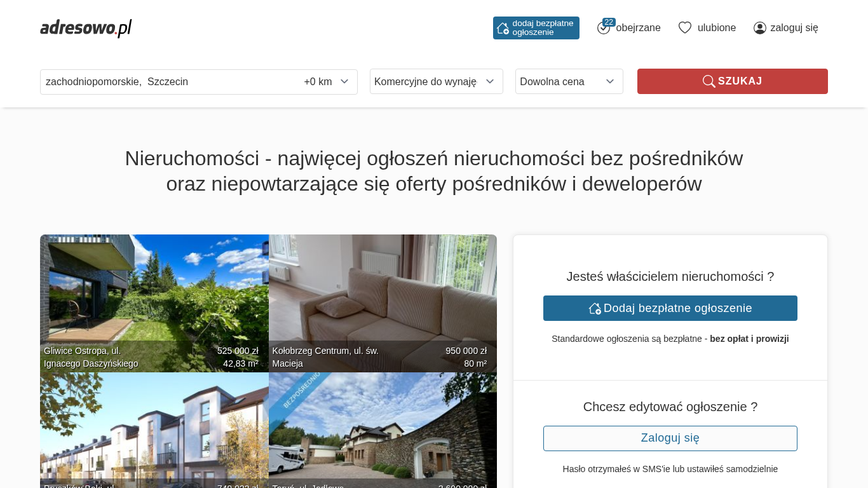Click the Zaloguj się outlined button

(670, 438)
